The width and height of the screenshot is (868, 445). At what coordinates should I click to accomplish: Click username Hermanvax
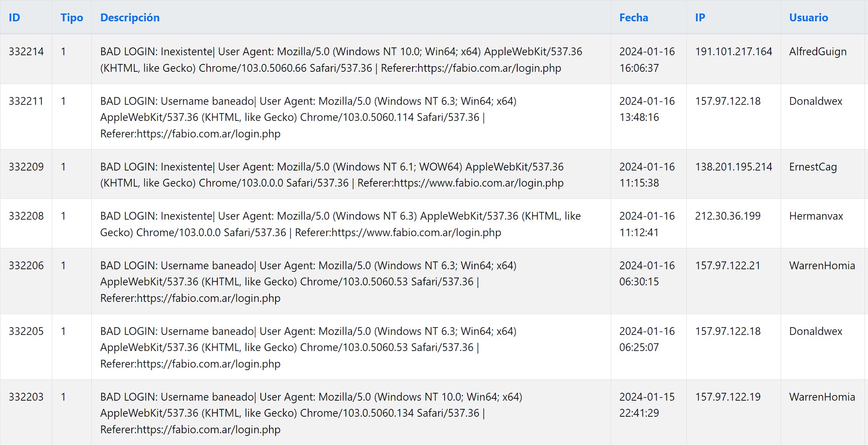click(x=816, y=216)
